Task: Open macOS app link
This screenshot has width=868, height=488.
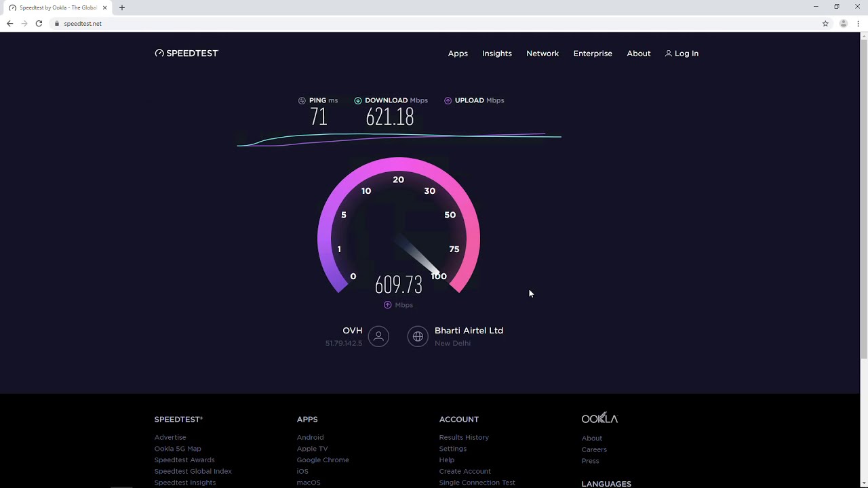Action: coord(309,483)
